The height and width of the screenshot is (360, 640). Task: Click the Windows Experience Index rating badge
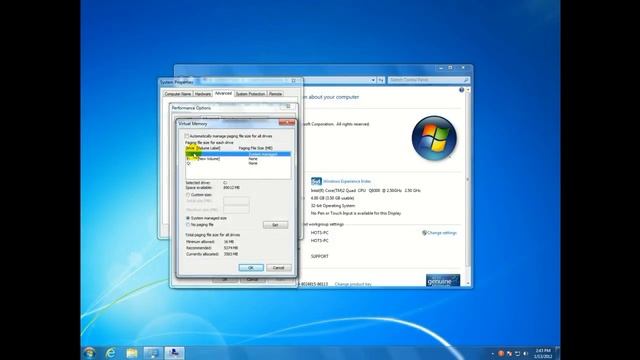click(316, 181)
